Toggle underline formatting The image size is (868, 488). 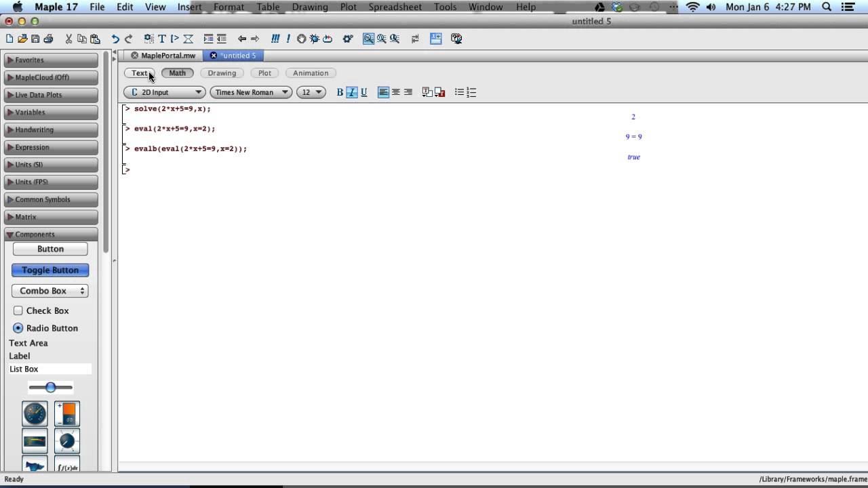363,92
